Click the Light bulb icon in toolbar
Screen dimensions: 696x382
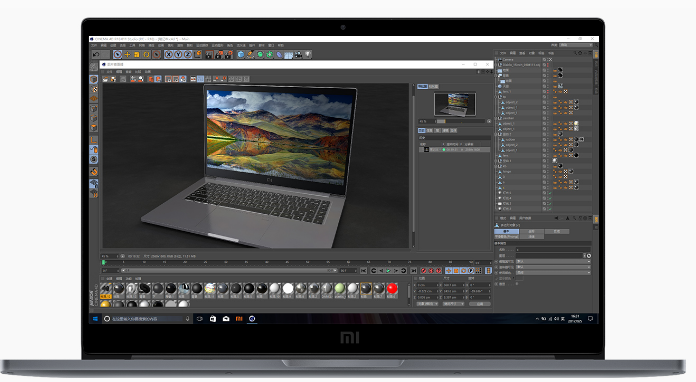pyautogui.click(x=308, y=55)
